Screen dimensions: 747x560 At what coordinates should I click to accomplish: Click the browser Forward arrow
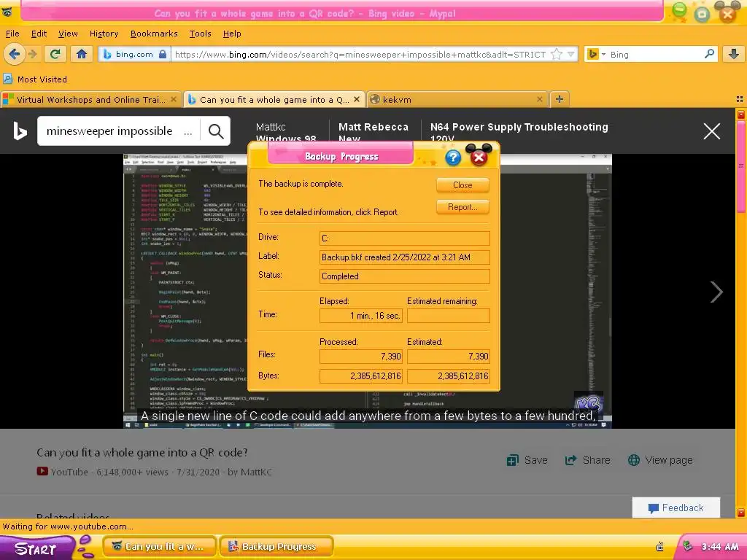coord(32,54)
